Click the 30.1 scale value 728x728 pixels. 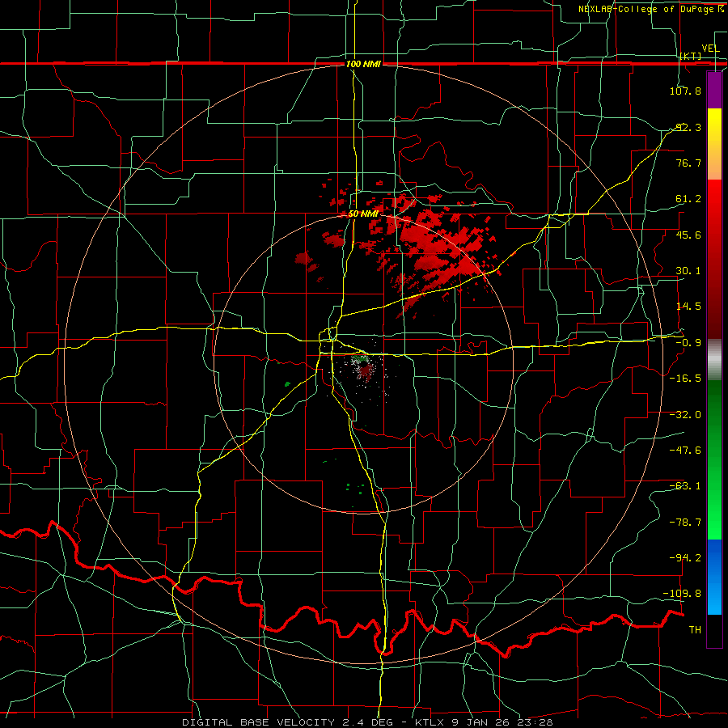(688, 271)
